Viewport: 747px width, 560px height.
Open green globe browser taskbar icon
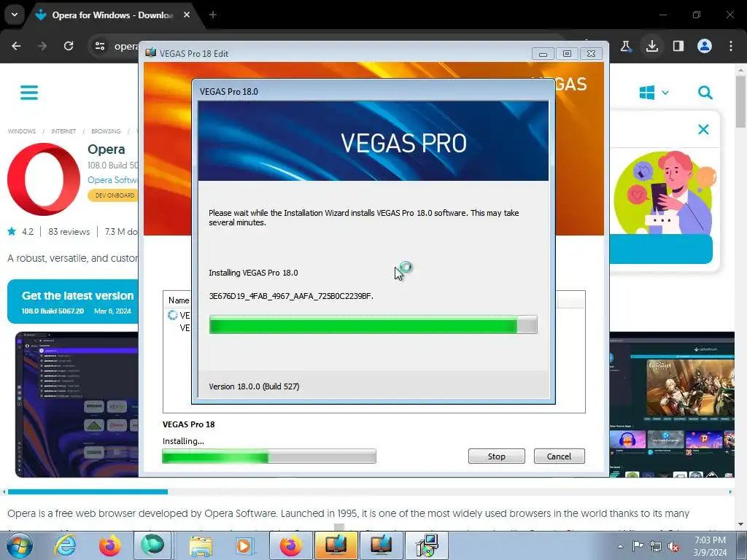click(x=152, y=545)
